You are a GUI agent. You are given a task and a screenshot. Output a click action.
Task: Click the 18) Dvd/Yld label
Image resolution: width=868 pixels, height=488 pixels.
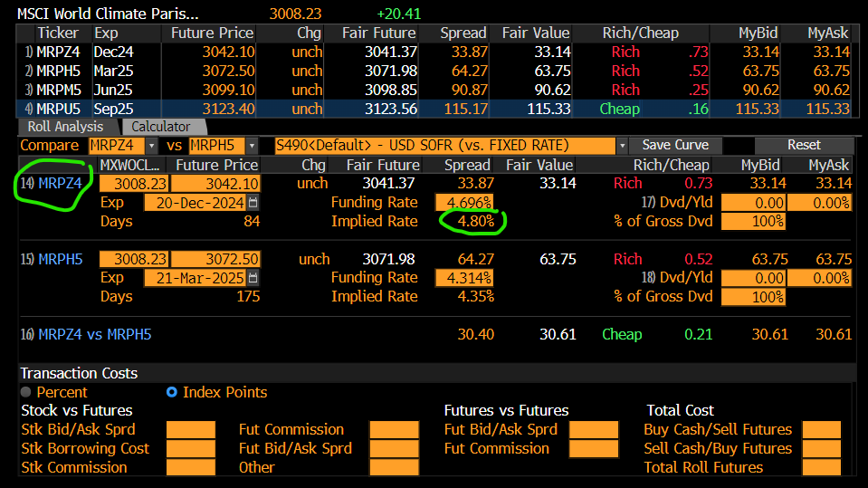pos(677,278)
